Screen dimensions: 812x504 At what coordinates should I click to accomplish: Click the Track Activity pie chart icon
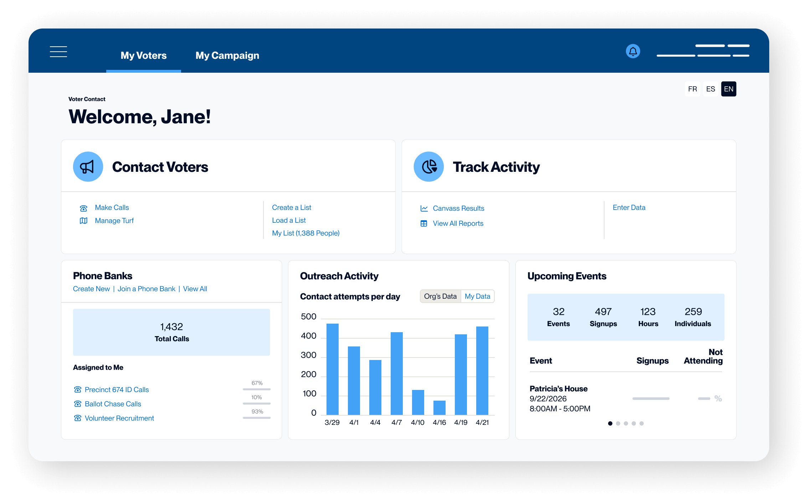point(428,167)
